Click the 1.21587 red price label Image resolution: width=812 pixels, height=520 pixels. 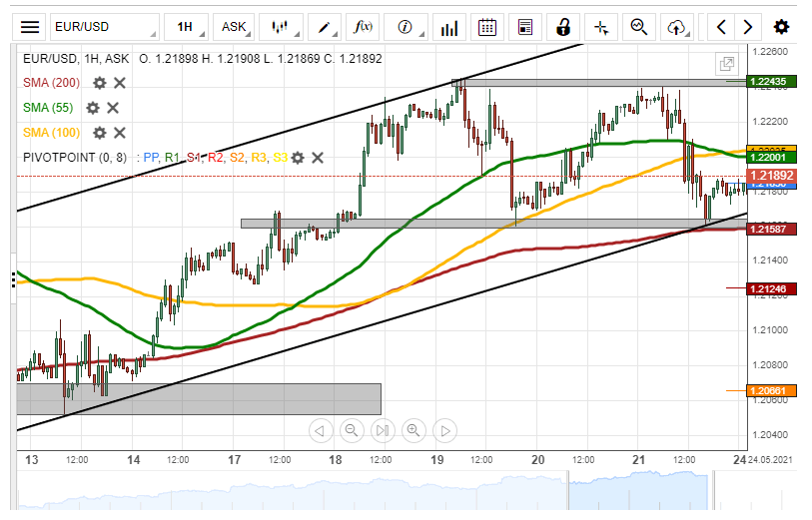click(771, 229)
